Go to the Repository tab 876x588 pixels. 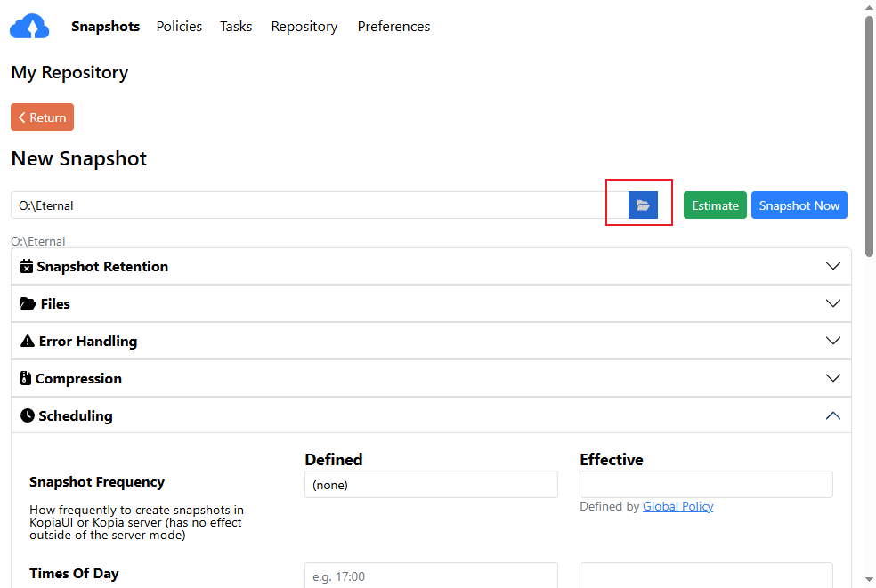click(304, 27)
